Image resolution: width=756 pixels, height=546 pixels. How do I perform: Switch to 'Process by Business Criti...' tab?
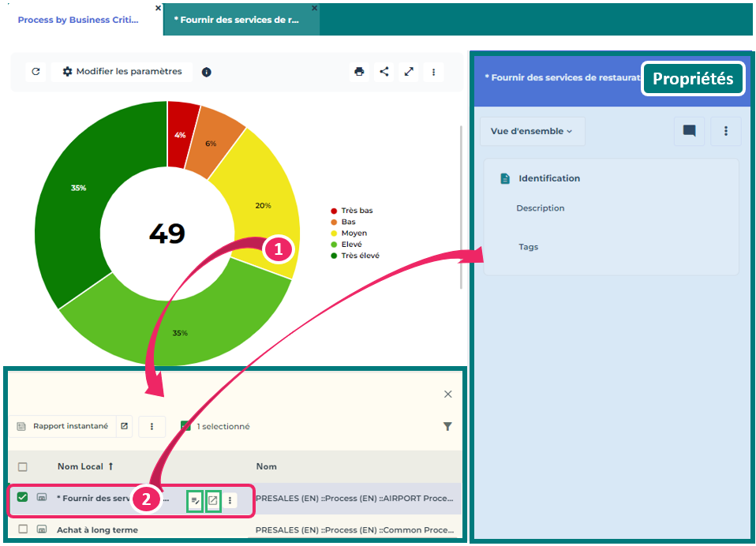[78, 20]
